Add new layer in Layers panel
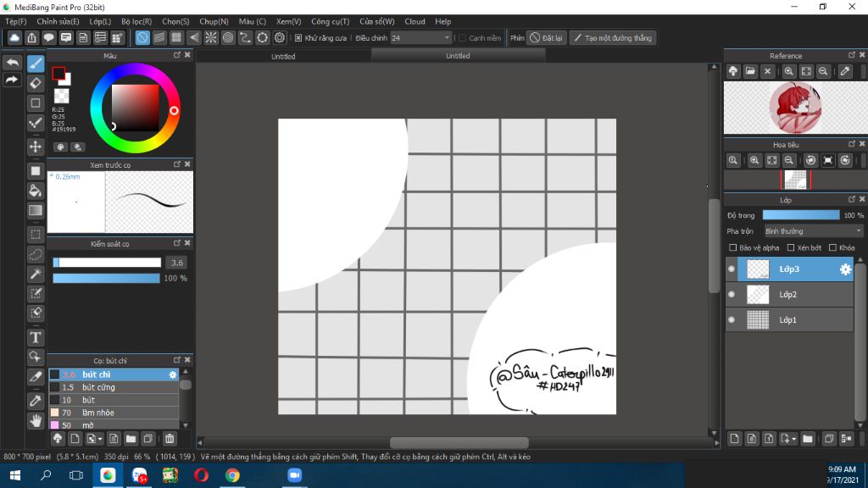The image size is (868, 488). [735, 439]
